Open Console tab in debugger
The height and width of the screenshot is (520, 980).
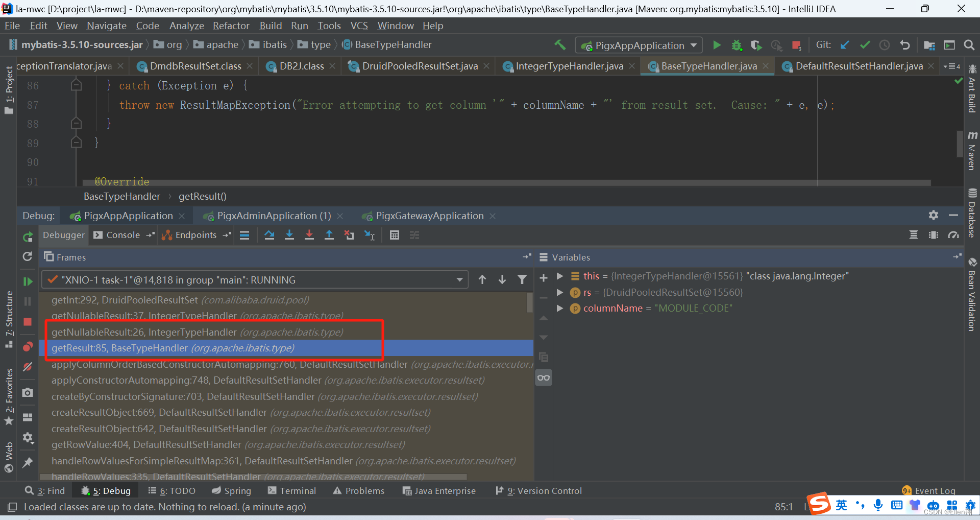click(122, 235)
